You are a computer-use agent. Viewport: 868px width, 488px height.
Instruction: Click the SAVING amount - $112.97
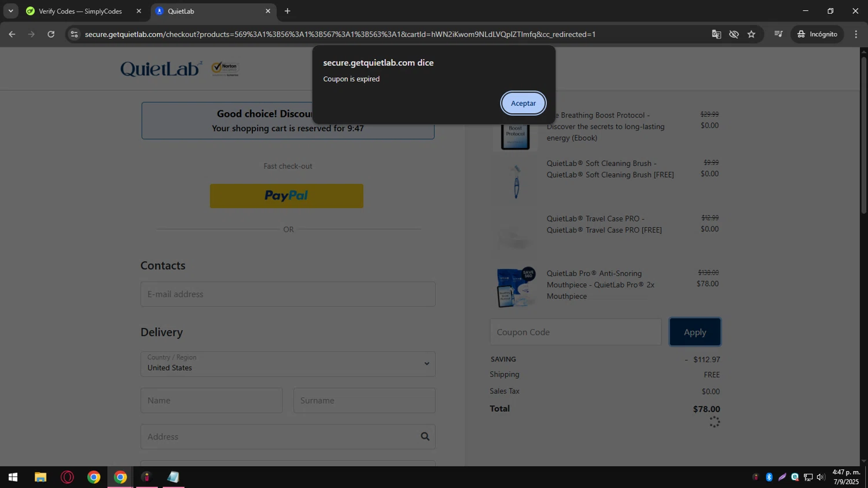pos(703,360)
